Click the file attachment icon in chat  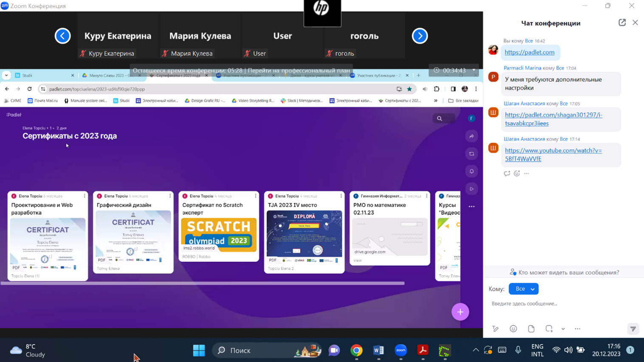(531, 329)
